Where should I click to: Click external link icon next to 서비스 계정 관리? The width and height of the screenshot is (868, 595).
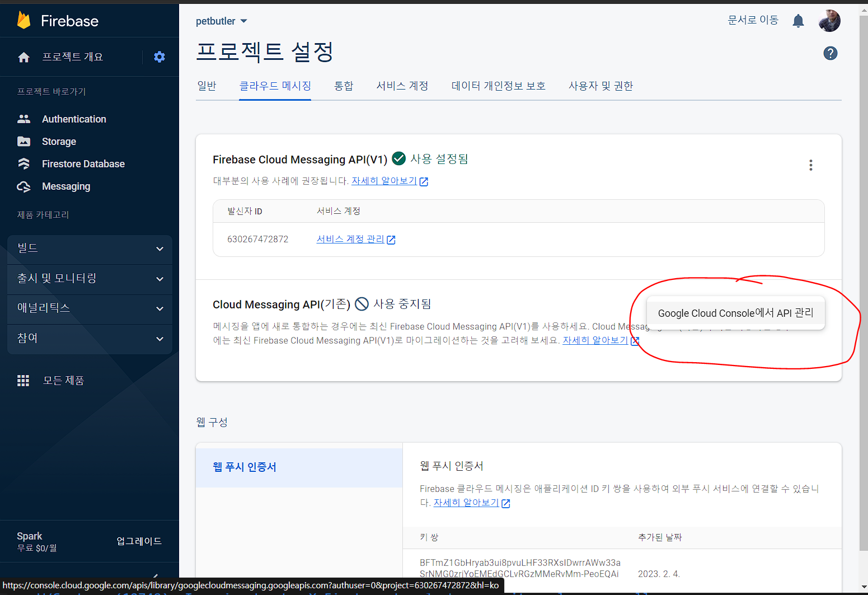(391, 240)
